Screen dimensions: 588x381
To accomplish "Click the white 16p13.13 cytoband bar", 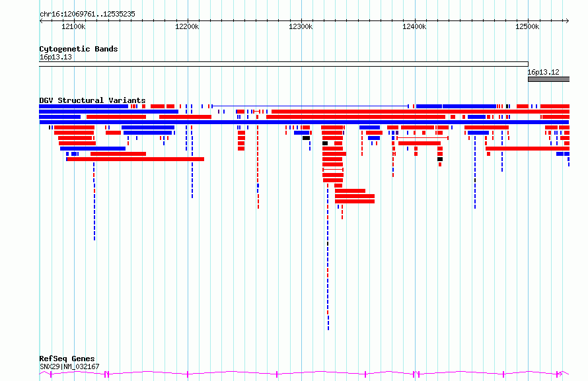I will (x=283, y=64).
